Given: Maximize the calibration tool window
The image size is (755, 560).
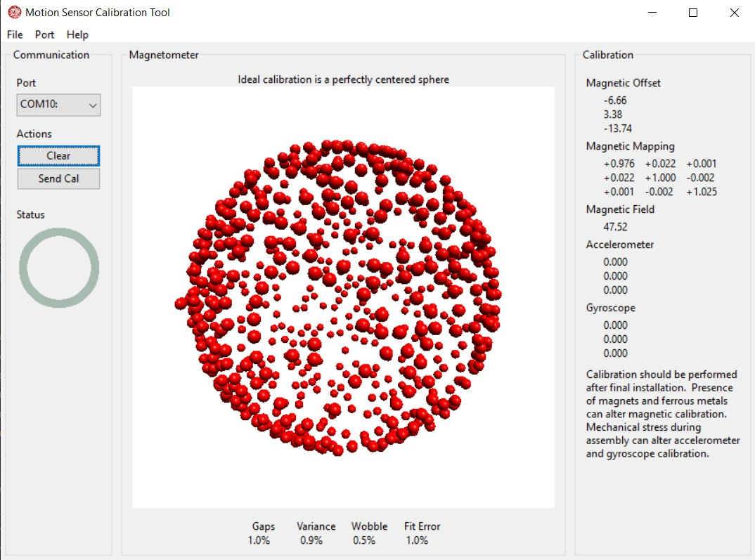Looking at the screenshot, I should [693, 13].
